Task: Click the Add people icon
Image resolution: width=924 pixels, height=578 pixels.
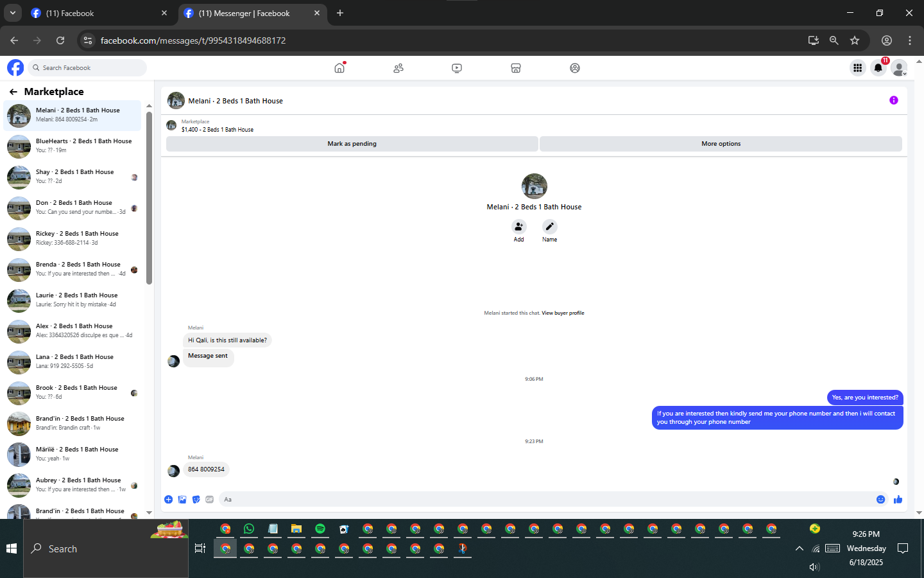Action: tap(518, 227)
